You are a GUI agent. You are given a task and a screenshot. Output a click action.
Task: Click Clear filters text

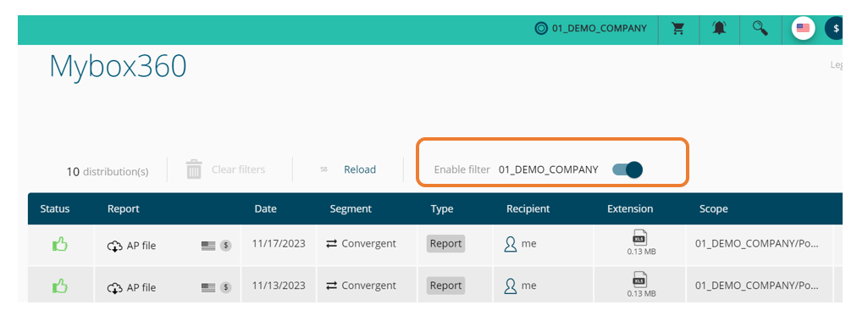click(238, 169)
